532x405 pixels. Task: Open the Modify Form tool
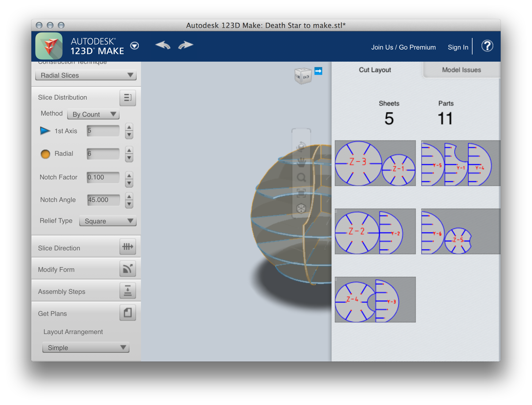coord(127,269)
